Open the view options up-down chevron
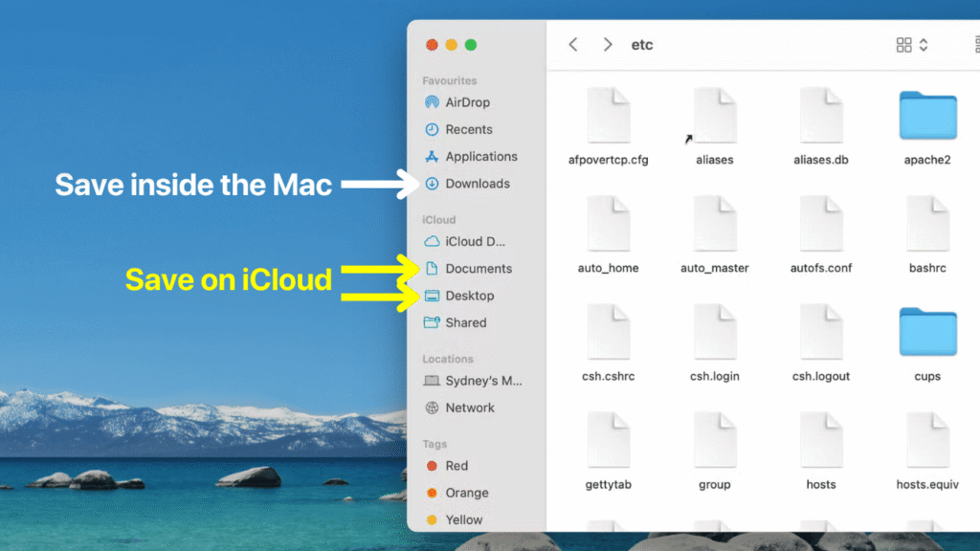The image size is (980, 551). [x=924, y=44]
